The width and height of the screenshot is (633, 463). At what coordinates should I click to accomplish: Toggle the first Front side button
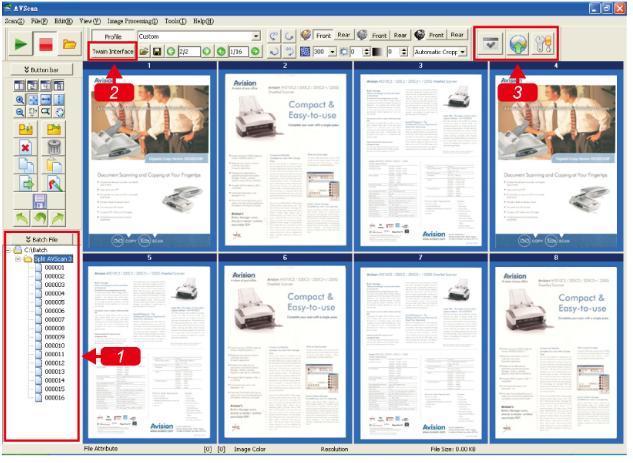[x=322, y=35]
